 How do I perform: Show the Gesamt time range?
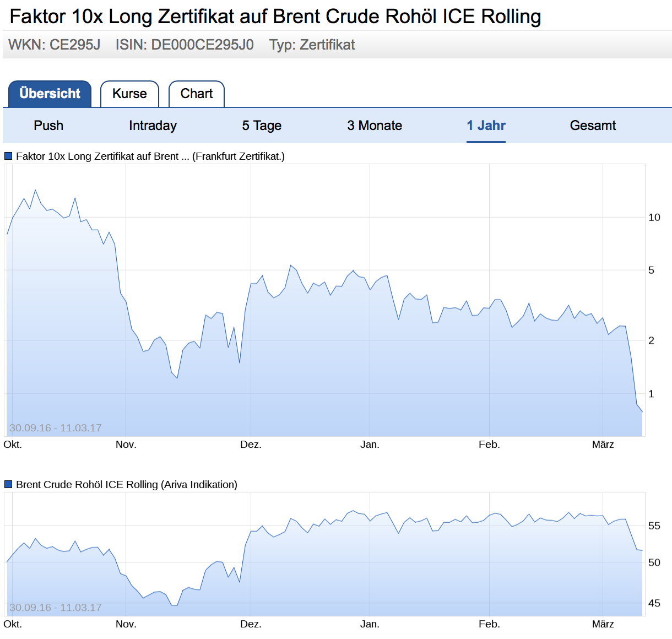[x=593, y=126]
